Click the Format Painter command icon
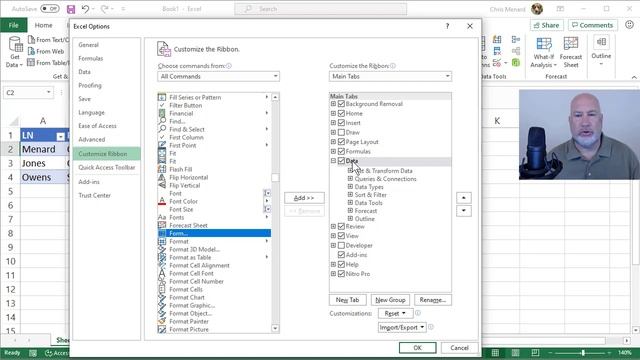 162,321
